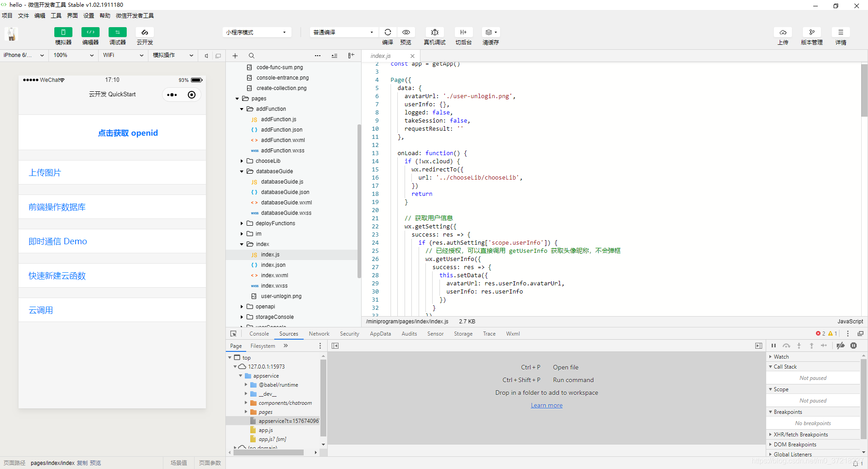This screenshot has height=469, width=868.
Task: Open the 工具 menu
Action: [56, 15]
